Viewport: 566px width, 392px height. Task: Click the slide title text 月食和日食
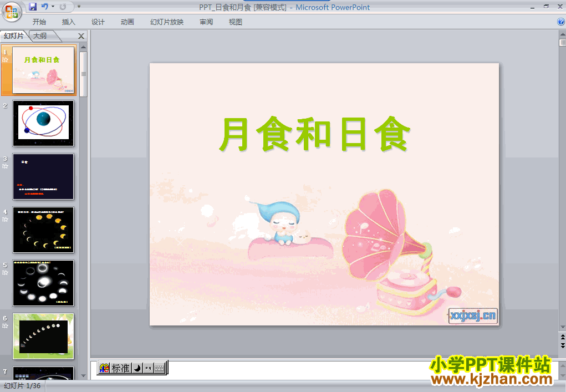point(315,134)
